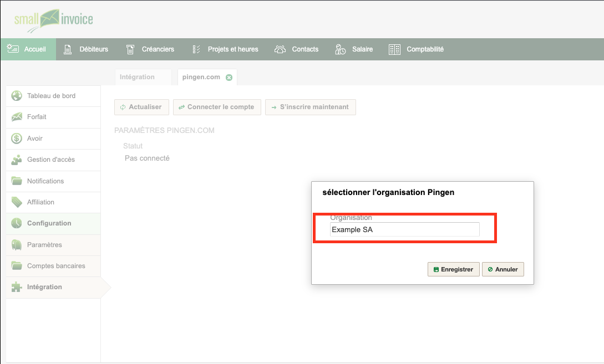Open the Comptabilité menu
The width and height of the screenshot is (604, 364).
[416, 49]
